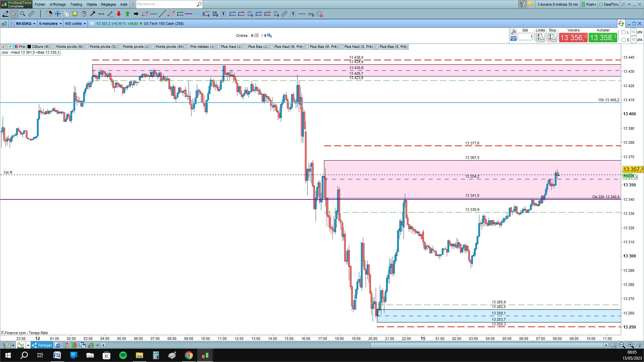
Task: Click the ruler measurement tool
Action: [x=32, y=14]
